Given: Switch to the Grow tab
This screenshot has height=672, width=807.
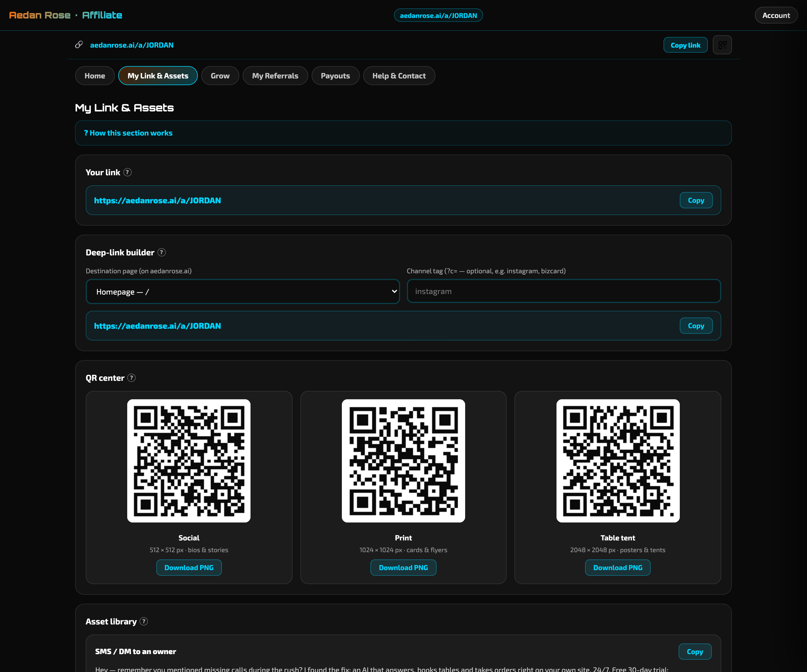Looking at the screenshot, I should pos(220,76).
